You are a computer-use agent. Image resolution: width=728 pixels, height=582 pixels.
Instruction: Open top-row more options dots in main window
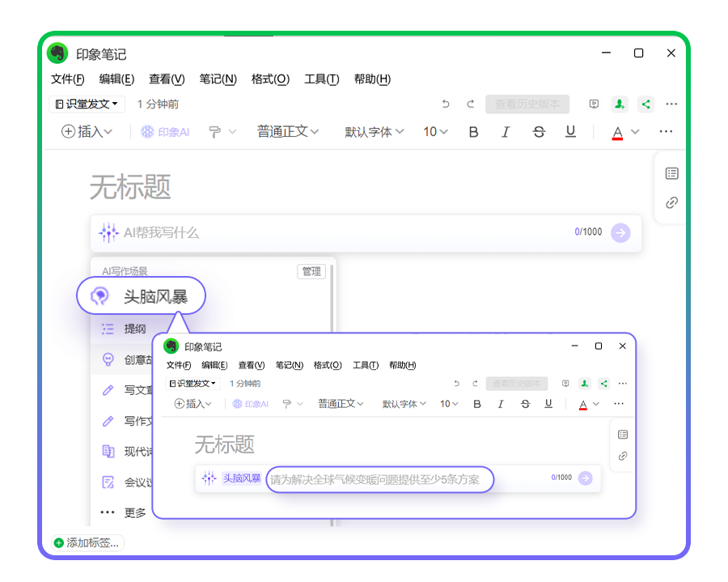pos(671,104)
